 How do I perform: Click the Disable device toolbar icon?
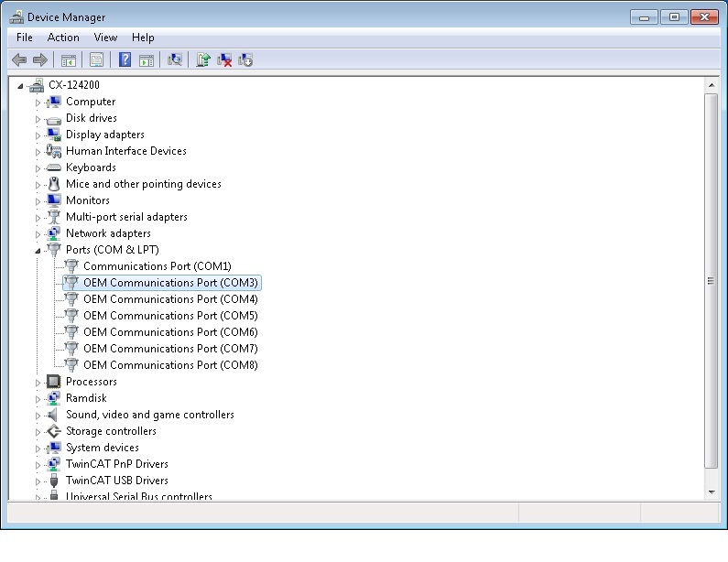245,59
